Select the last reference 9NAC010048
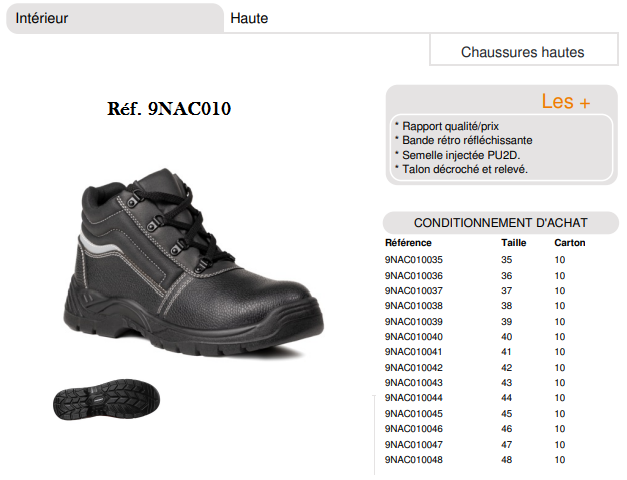Screen dimensions: 627x480 tap(415, 460)
